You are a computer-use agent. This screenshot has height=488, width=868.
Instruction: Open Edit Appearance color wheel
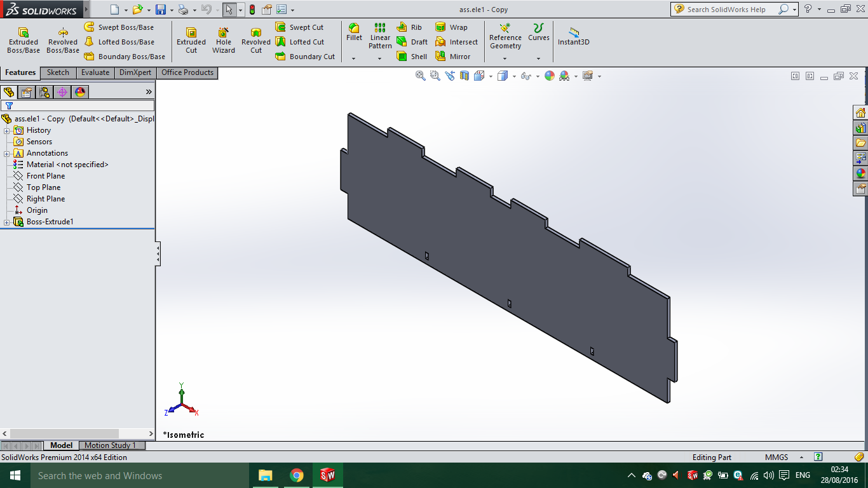click(550, 76)
